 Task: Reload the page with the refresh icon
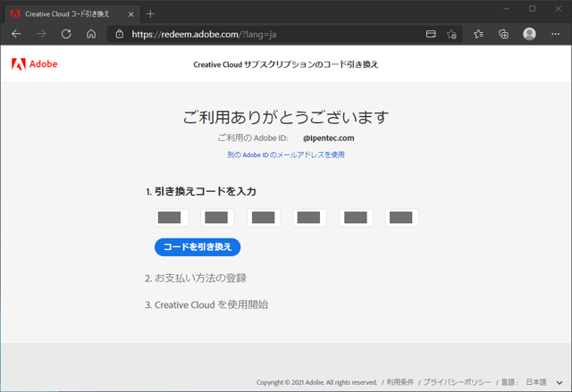click(x=66, y=34)
